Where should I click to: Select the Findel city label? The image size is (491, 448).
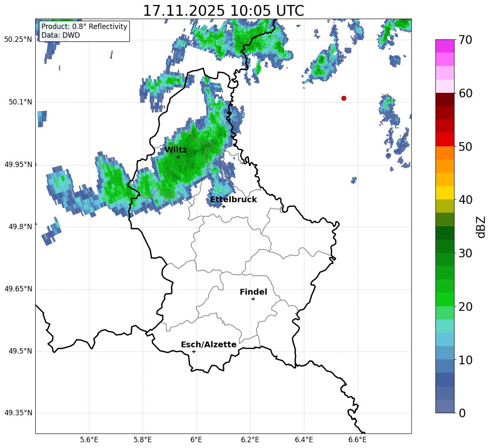click(x=253, y=292)
